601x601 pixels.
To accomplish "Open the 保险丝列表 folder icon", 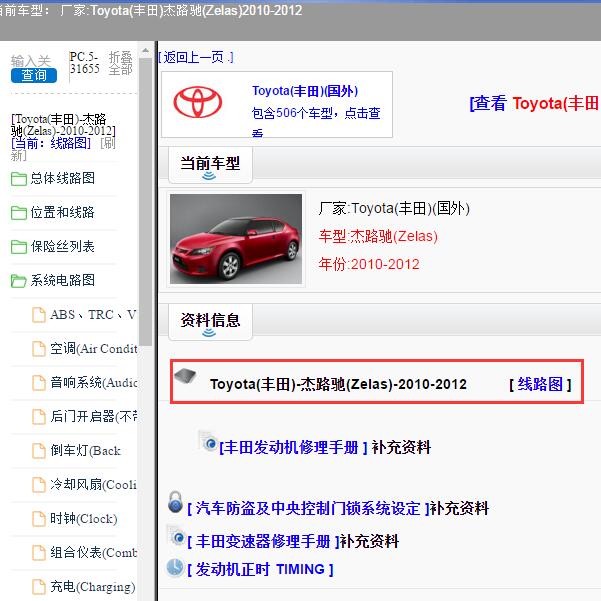I will [x=18, y=247].
